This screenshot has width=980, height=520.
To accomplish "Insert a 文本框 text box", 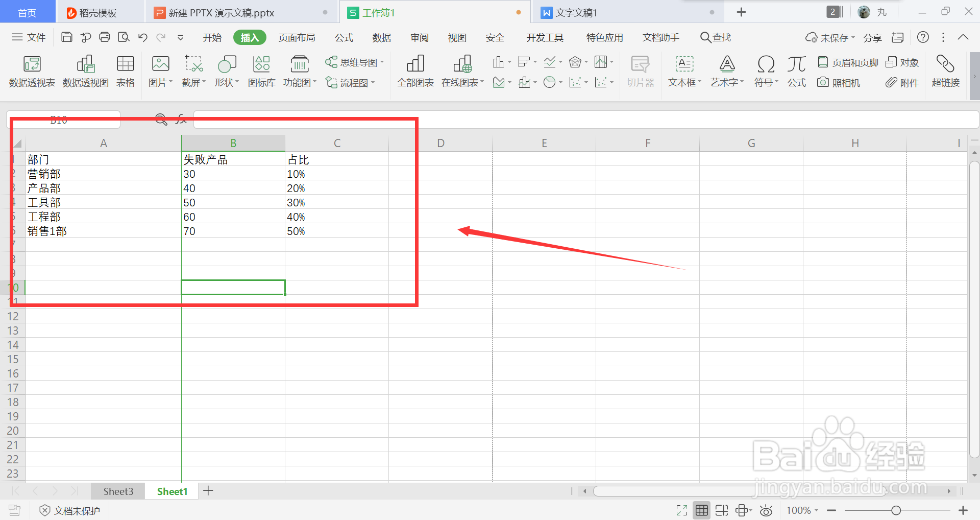I will coord(684,71).
